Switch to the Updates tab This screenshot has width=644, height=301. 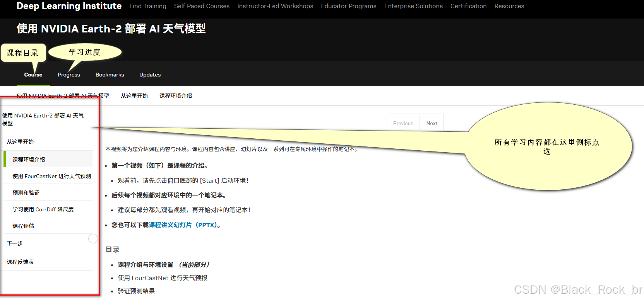coord(150,75)
